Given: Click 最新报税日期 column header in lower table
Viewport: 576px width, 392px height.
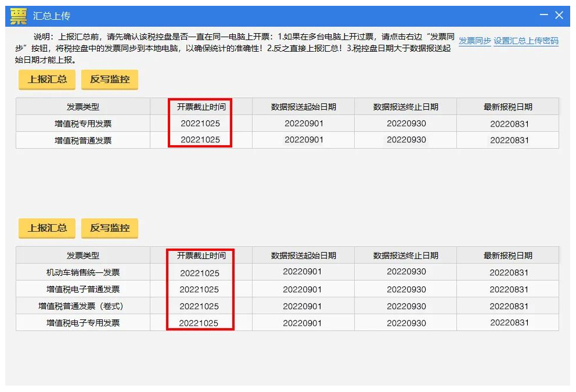Looking at the screenshot, I should (x=508, y=256).
